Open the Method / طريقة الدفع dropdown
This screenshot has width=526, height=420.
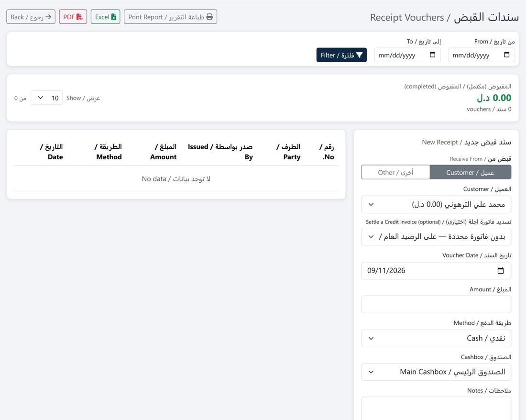[x=436, y=338]
